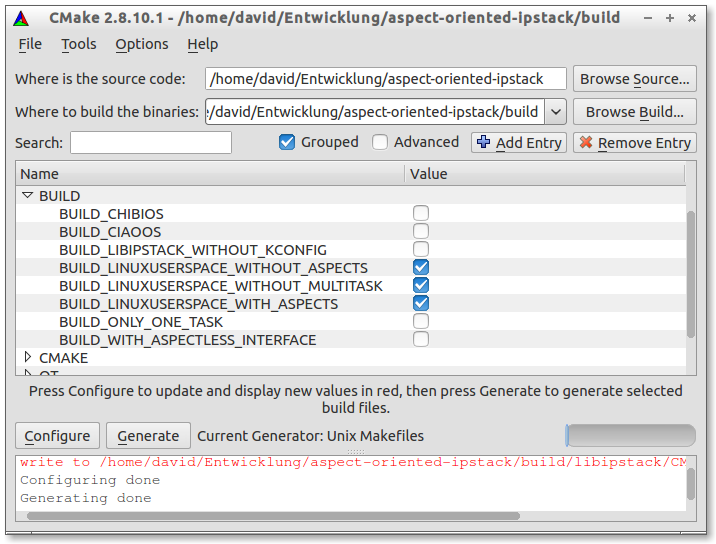The width and height of the screenshot is (716, 544).
Task: Open the build path dropdown arrow
Action: click(555, 112)
